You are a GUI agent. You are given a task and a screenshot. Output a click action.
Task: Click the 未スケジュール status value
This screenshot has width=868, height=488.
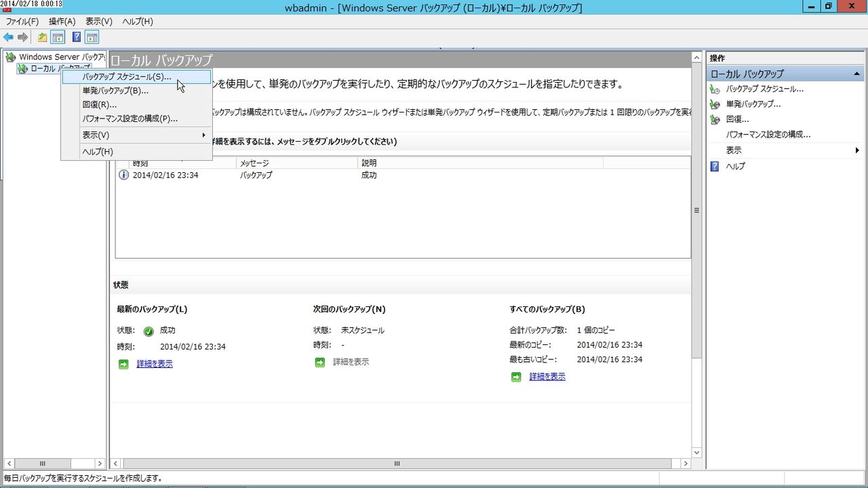363,331
